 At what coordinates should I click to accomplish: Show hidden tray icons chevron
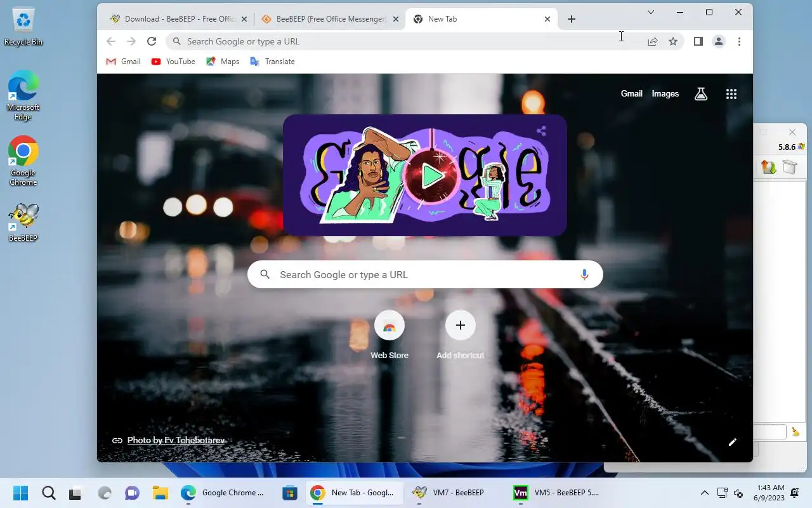click(x=704, y=493)
